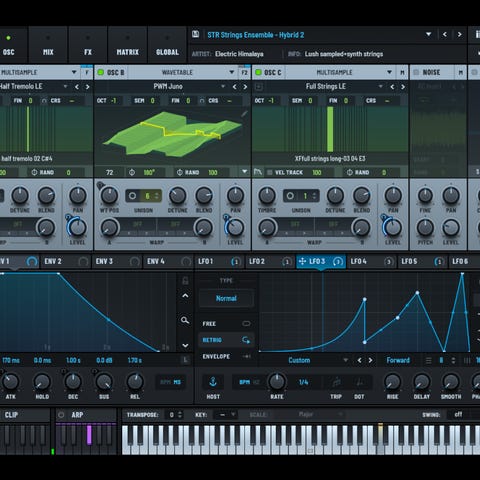Click OSC B RAND phase icon
This screenshot has height=480, width=480.
click(x=180, y=172)
